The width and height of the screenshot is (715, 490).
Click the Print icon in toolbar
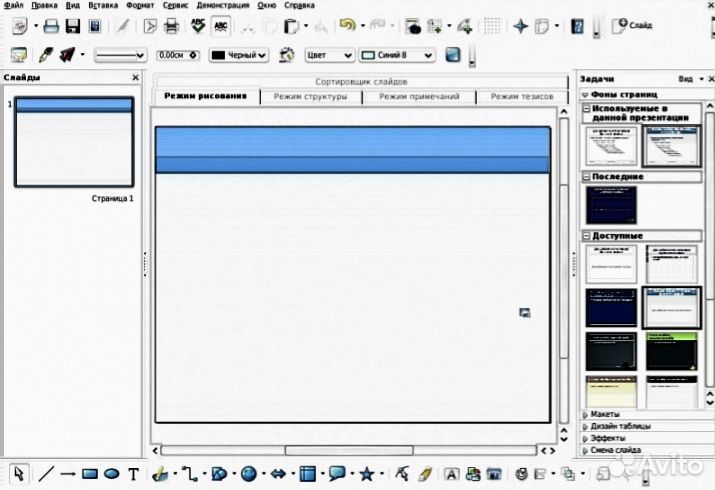pyautogui.click(x=171, y=26)
